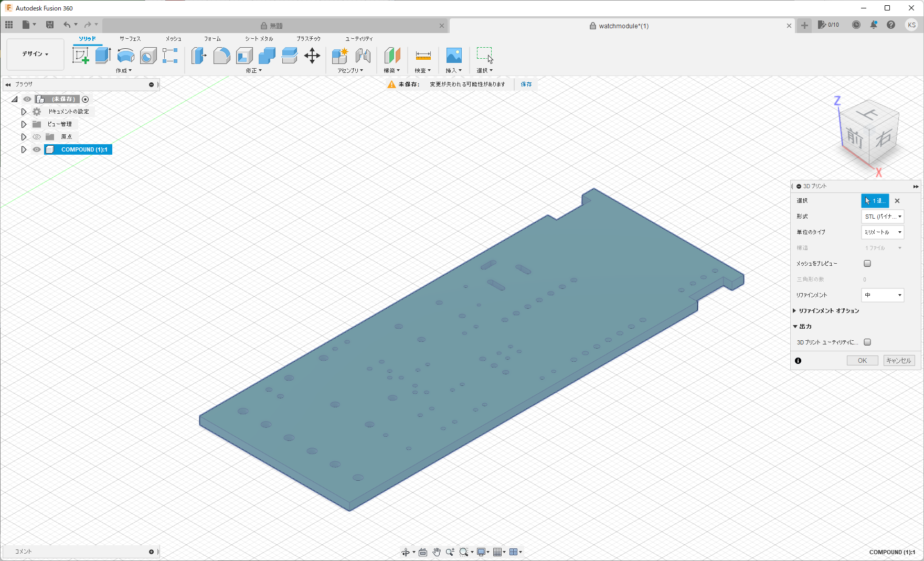Screen dimensions: 924x561
Task: Click the Measure ruler icon
Action: (x=423, y=56)
